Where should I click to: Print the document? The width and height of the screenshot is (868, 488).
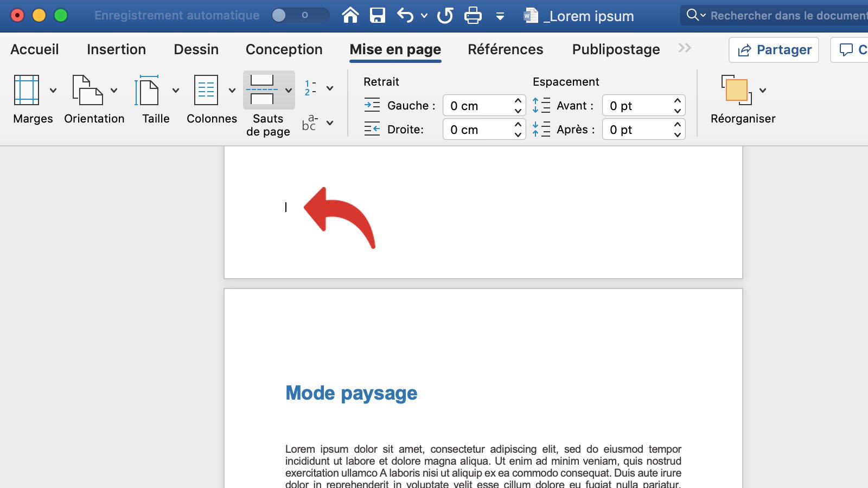(473, 15)
